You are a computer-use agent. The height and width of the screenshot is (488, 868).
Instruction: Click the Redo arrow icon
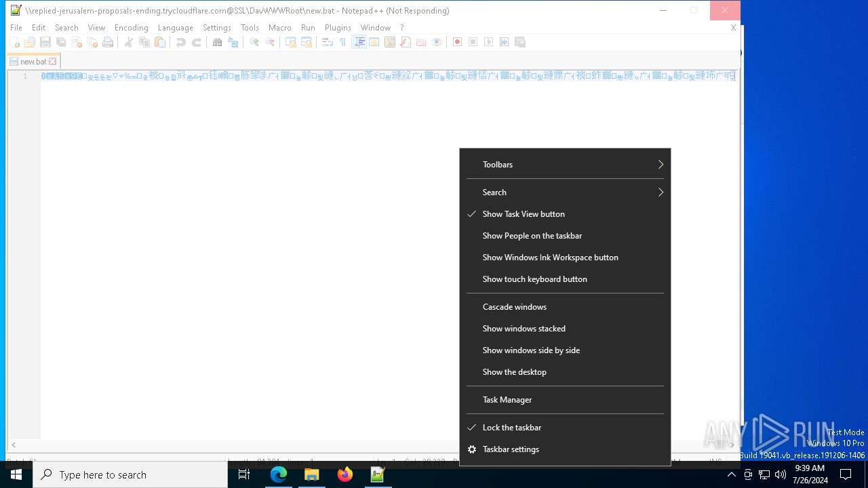tap(197, 42)
